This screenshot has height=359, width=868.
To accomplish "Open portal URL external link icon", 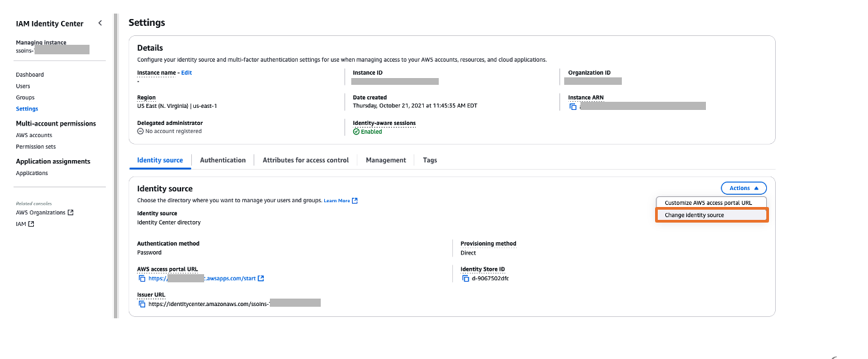I will click(x=261, y=278).
